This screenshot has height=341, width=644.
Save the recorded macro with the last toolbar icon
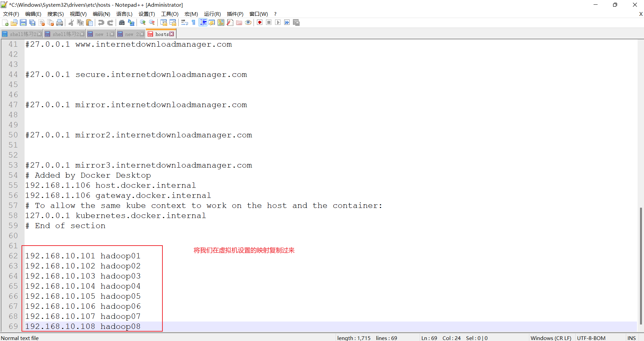[296, 23]
